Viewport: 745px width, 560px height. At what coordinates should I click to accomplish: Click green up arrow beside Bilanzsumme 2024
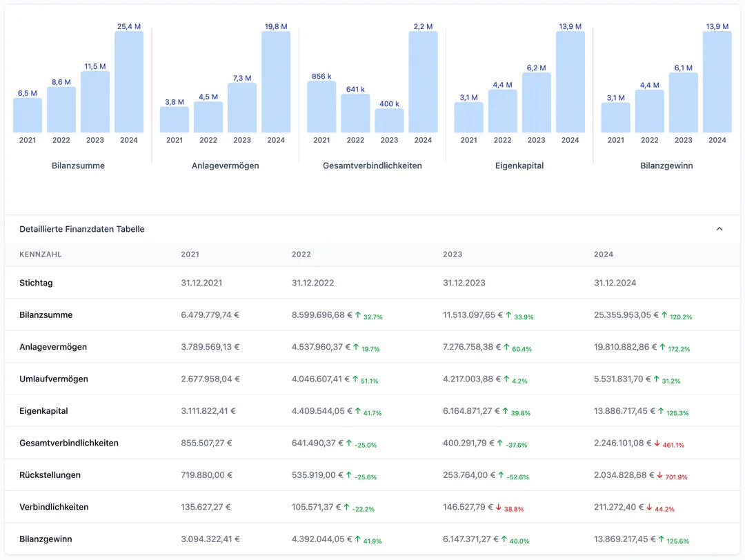coord(664,315)
